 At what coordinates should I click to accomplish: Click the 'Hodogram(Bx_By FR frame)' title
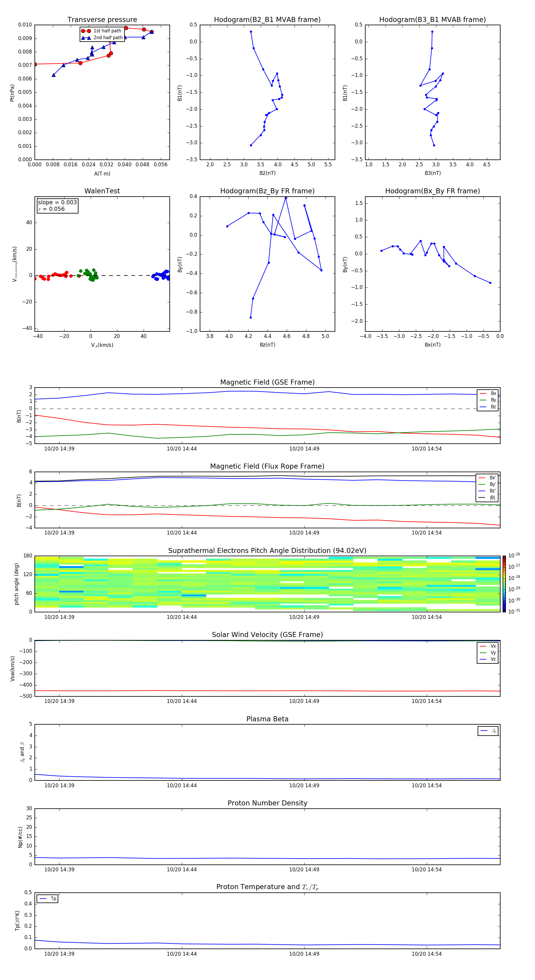[432, 191]
